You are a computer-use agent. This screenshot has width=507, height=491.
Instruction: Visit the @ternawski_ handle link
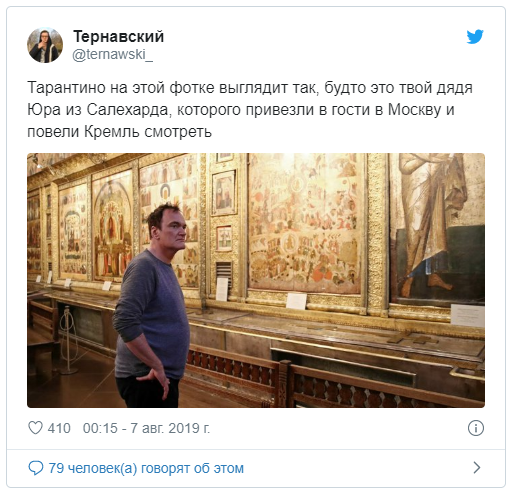tap(113, 54)
